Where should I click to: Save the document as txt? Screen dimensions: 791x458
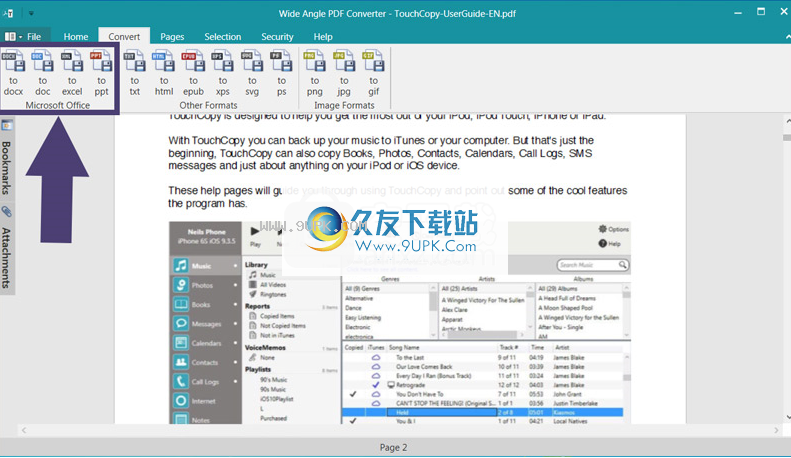click(135, 73)
